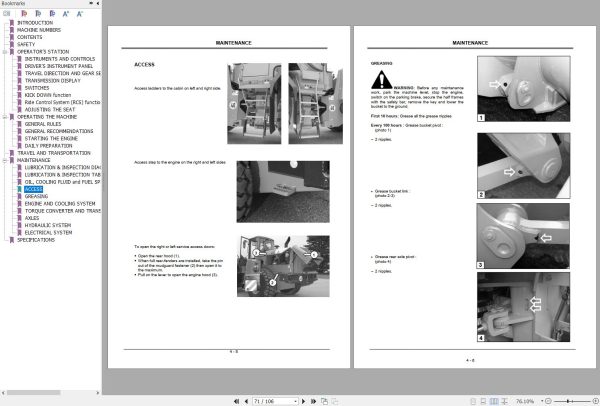Decrease bookmark text size with second A icon

click(x=80, y=14)
